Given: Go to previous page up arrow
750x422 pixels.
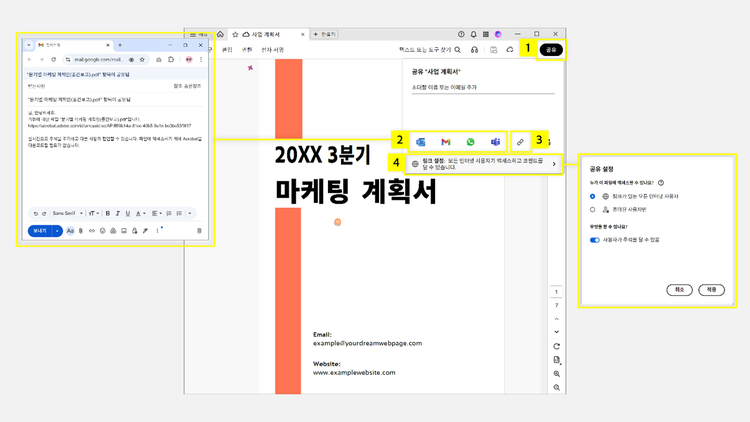Looking at the screenshot, I should pos(556,319).
